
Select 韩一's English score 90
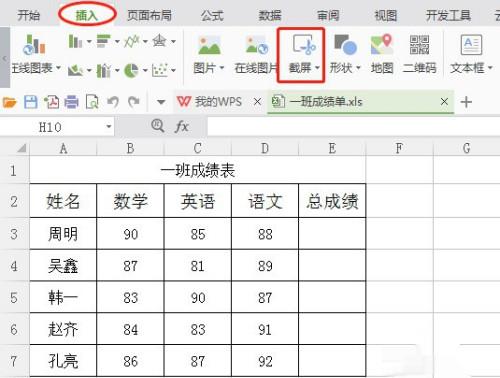point(198,298)
